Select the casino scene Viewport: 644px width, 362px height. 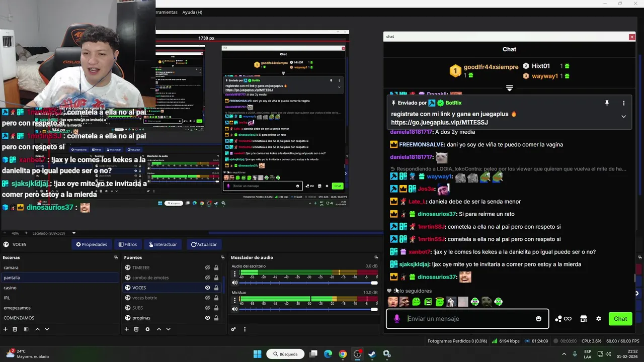click(x=59, y=288)
